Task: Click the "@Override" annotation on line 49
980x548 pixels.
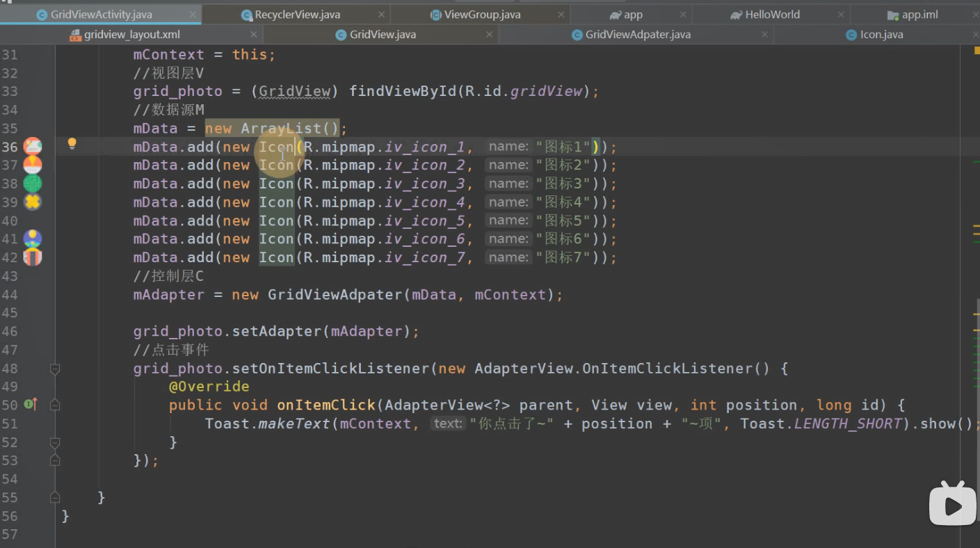Action: (209, 386)
